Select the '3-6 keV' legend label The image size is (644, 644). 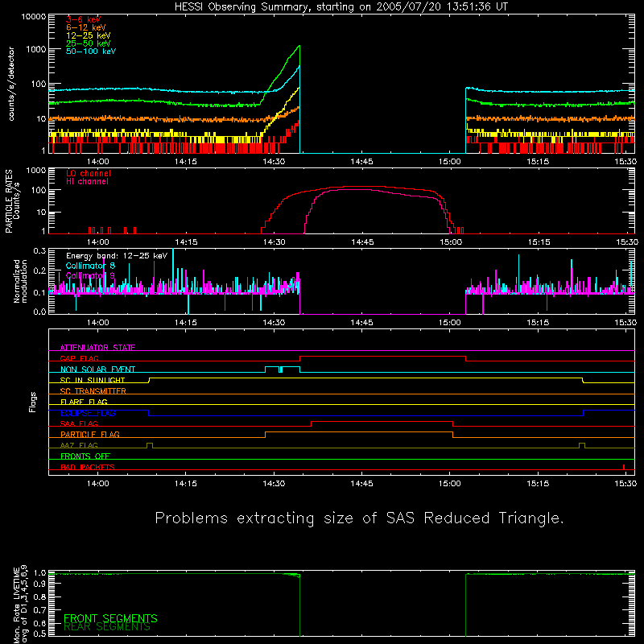coord(83,19)
